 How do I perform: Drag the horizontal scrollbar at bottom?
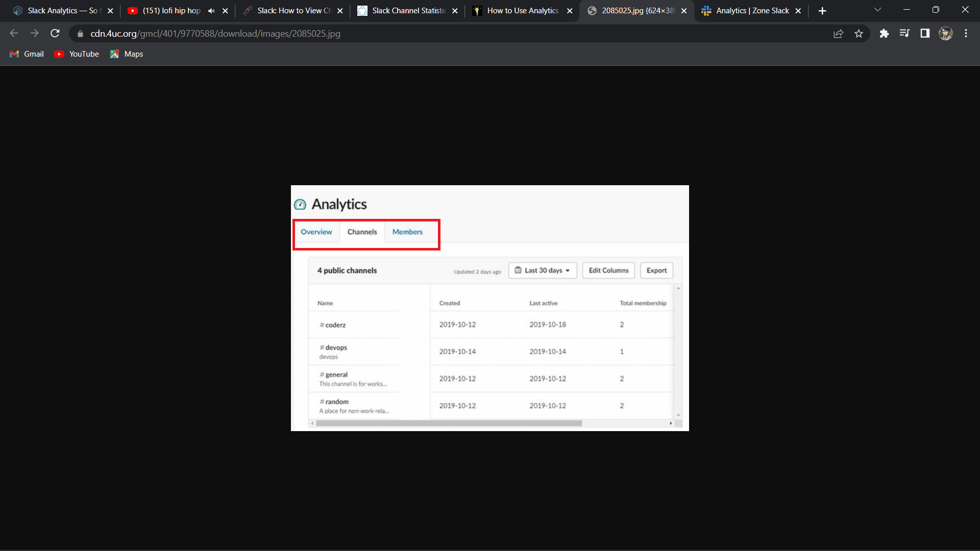pyautogui.click(x=448, y=422)
